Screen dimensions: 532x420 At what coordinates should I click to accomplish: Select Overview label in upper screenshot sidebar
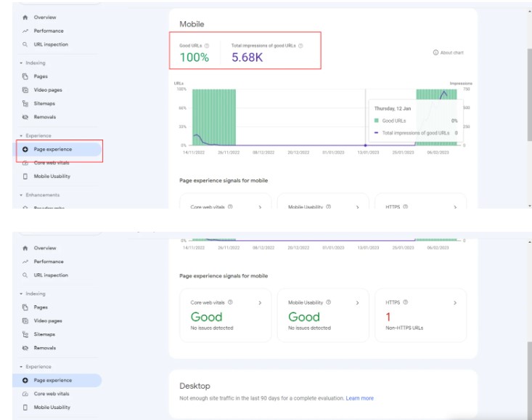(x=45, y=17)
